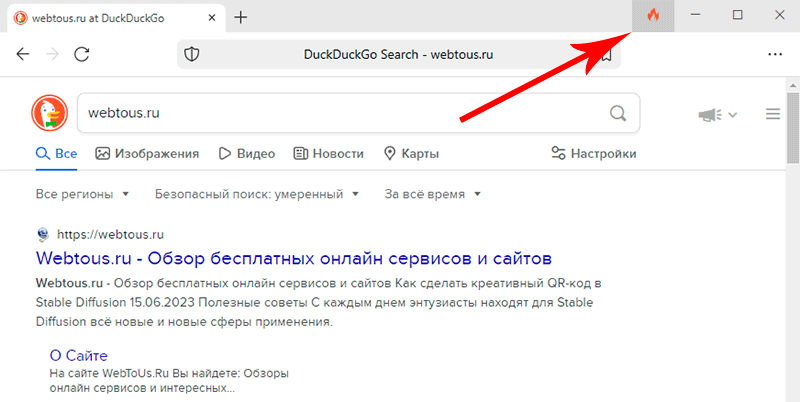This screenshot has height=402, width=800.
Task: Open the О Сайте sitelink
Action: pos(79,356)
